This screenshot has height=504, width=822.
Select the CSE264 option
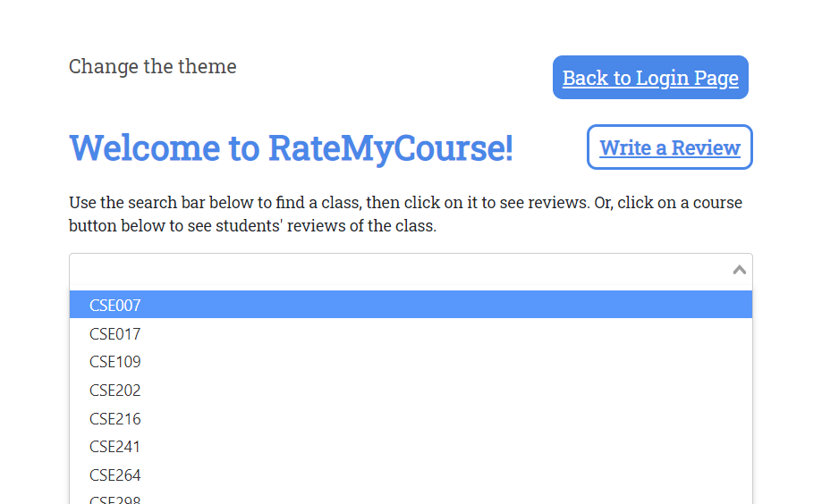(115, 475)
